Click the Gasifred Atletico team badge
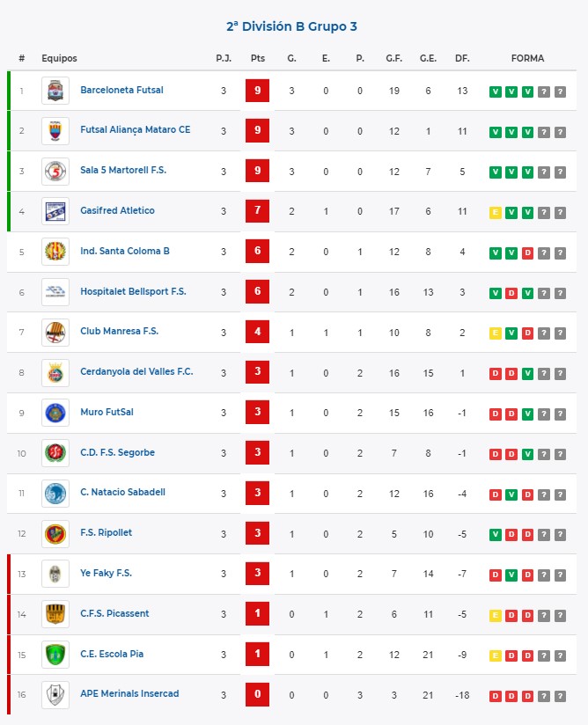588x725 pixels. click(55, 211)
